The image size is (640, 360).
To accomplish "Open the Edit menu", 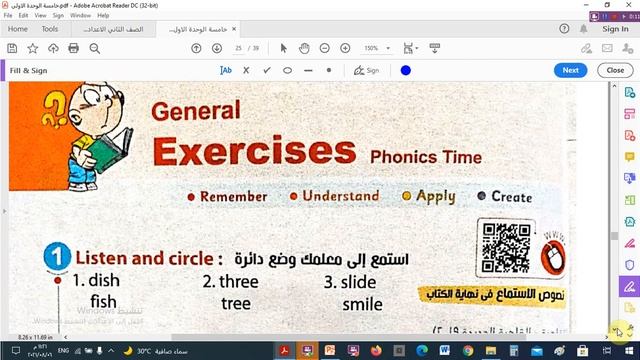I will [23, 15].
